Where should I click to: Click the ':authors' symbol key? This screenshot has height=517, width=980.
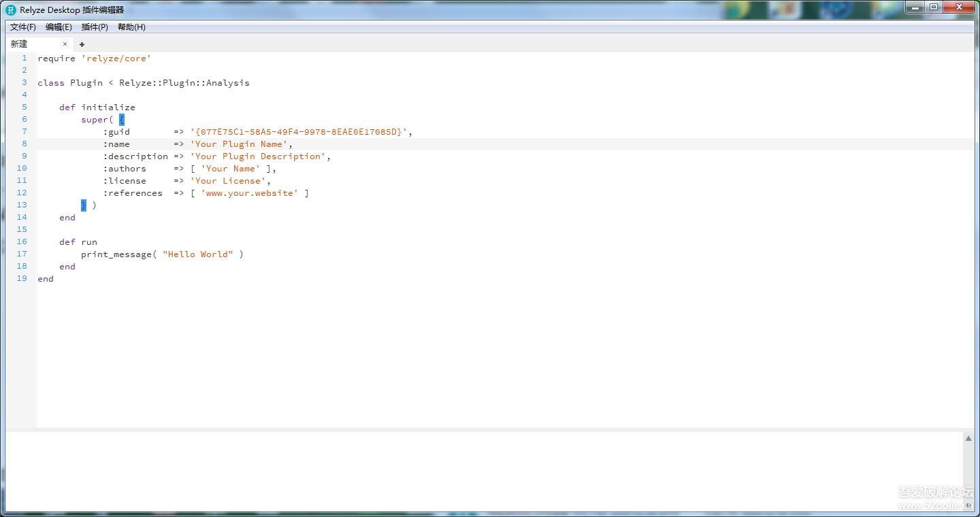tap(125, 169)
